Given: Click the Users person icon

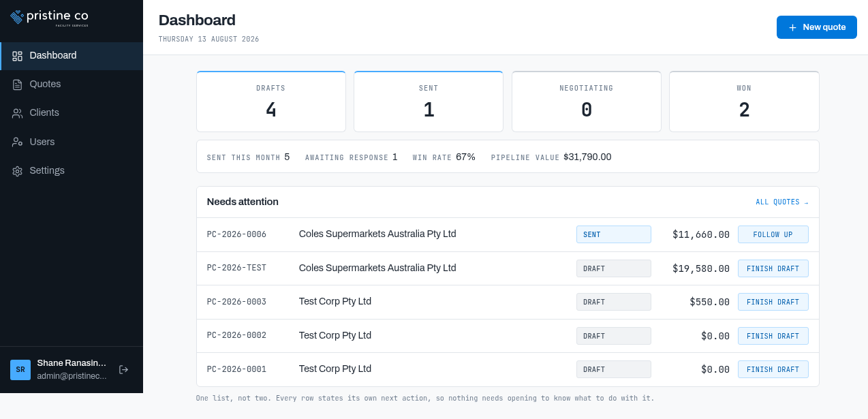Looking at the screenshot, I should [x=18, y=142].
